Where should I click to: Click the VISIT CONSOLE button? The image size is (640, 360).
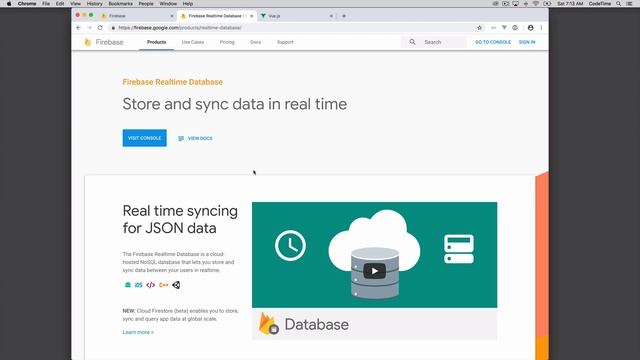click(x=144, y=138)
